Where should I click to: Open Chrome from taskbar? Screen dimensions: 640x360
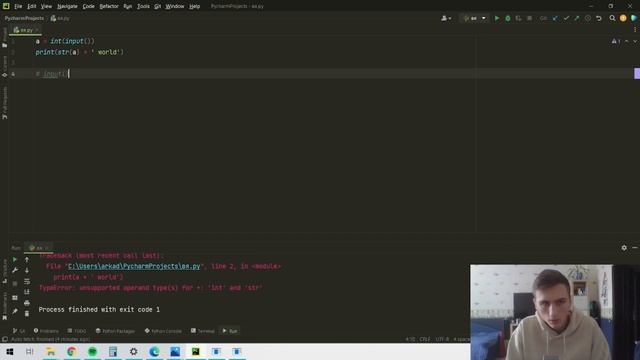point(71,351)
